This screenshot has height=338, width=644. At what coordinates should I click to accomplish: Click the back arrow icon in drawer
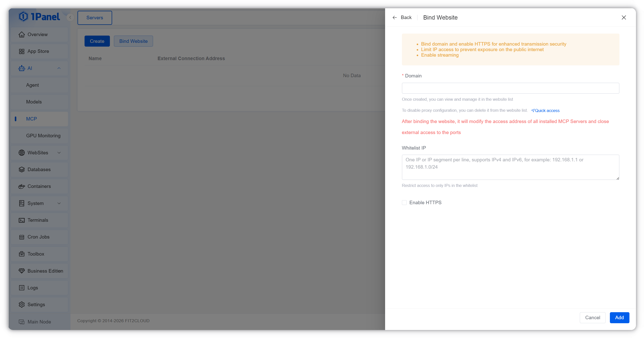(x=395, y=18)
